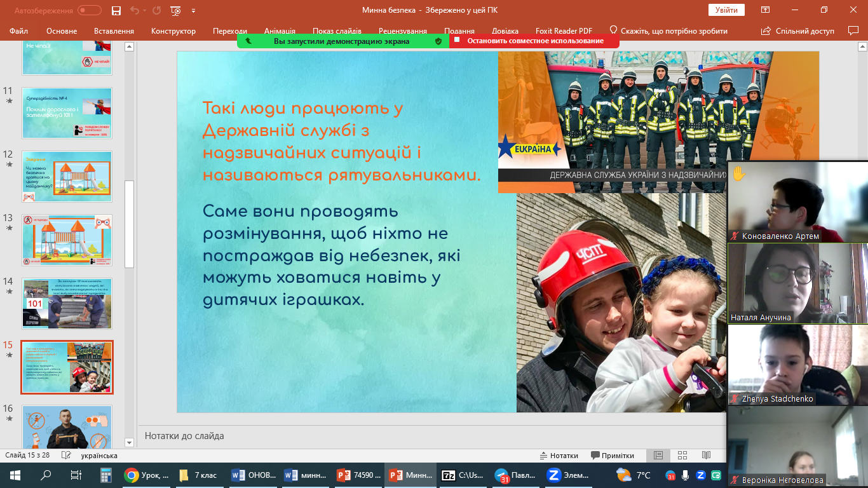868x488 pixels.
Task: Click the dark blue body text on slide
Action: pyautogui.click(x=331, y=255)
